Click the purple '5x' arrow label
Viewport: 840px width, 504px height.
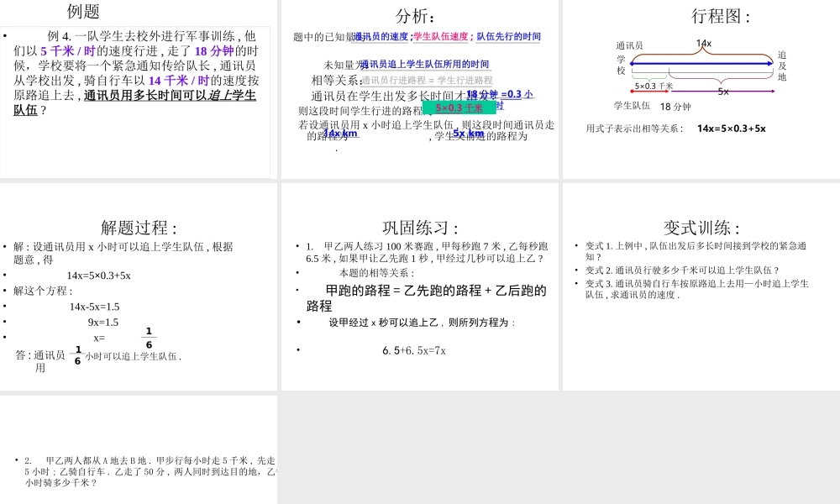[723, 92]
